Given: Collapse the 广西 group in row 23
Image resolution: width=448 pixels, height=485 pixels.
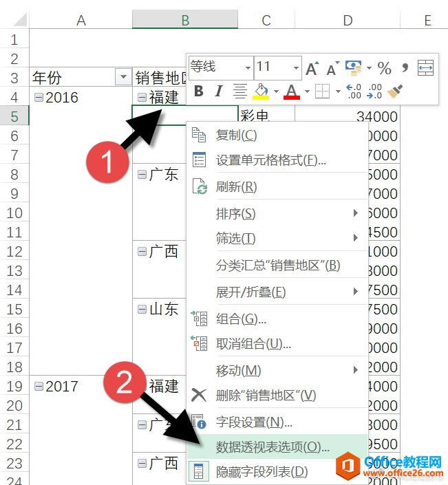Looking at the screenshot, I should (142, 463).
